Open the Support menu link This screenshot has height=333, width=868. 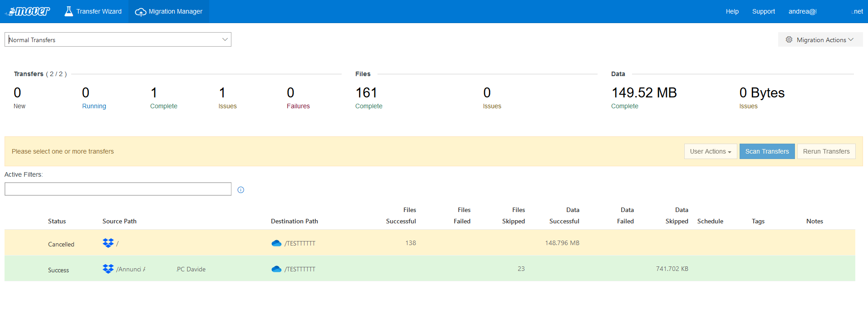tap(764, 11)
